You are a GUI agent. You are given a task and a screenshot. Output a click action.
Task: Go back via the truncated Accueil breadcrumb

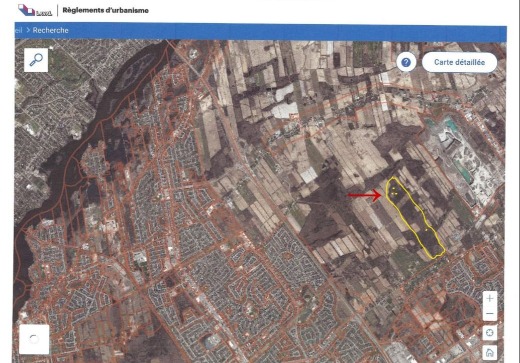19,30
